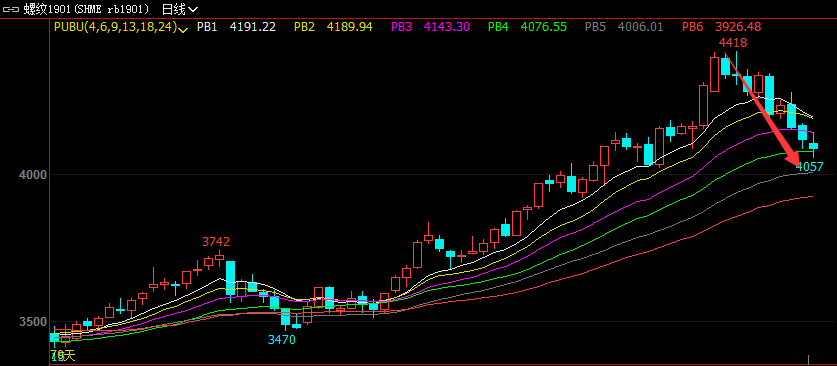
Task: Select the PB5 gray label
Action: coord(596,27)
